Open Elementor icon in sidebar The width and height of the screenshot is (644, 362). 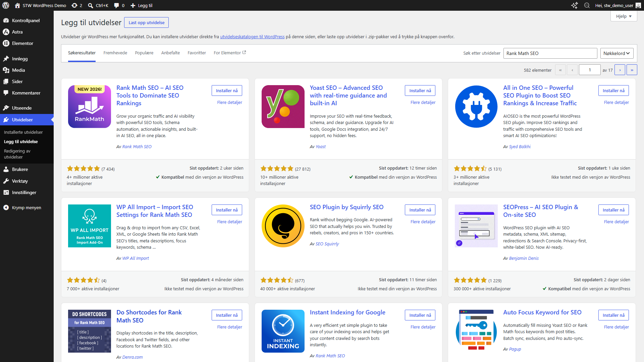click(6, 43)
